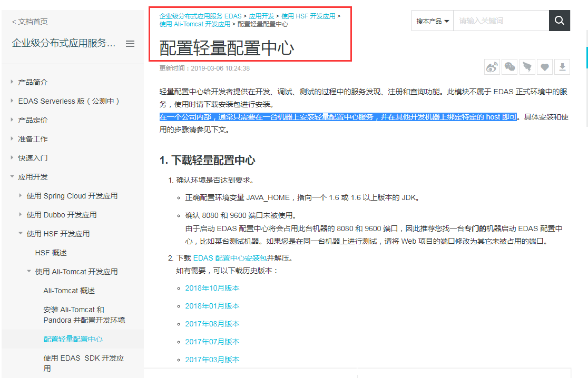Click the search magnifier button
588x378 pixels.
point(559,21)
